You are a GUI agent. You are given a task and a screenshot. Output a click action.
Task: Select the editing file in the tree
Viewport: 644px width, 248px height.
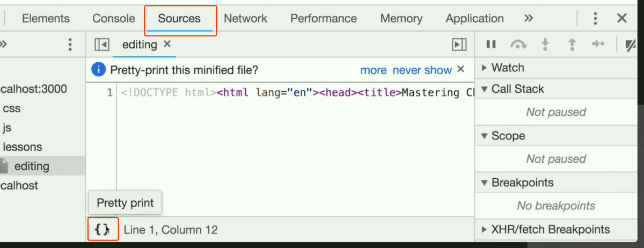[x=31, y=166]
